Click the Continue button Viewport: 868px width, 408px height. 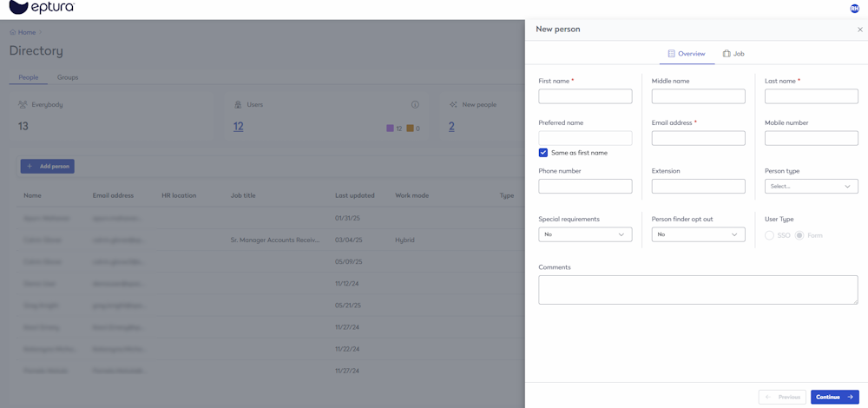tap(835, 397)
